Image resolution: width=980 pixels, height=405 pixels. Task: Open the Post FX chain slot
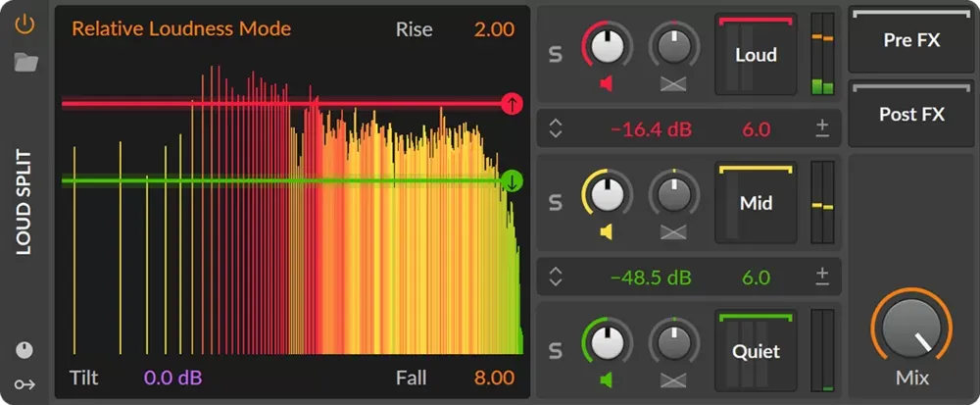click(911, 114)
